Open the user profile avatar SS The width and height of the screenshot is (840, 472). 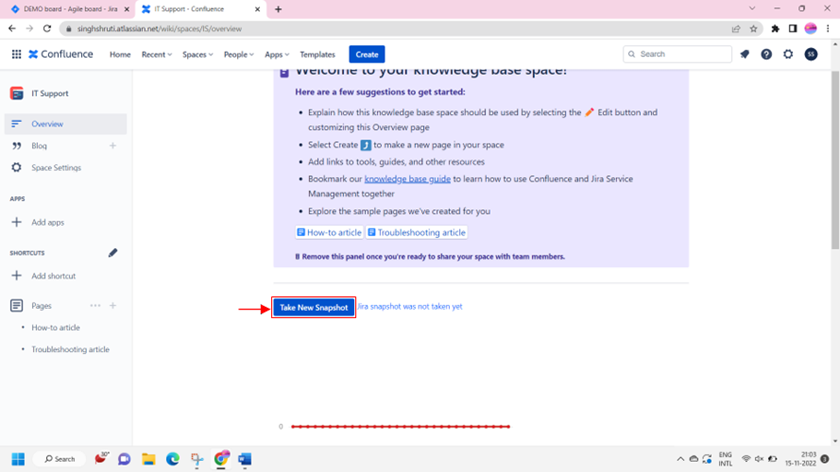pyautogui.click(x=811, y=54)
